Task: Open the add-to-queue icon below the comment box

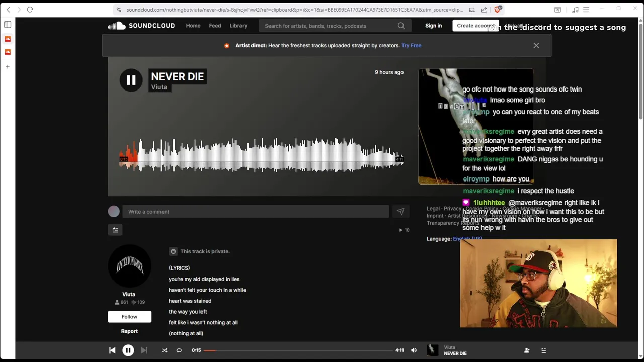Action: tap(115, 230)
